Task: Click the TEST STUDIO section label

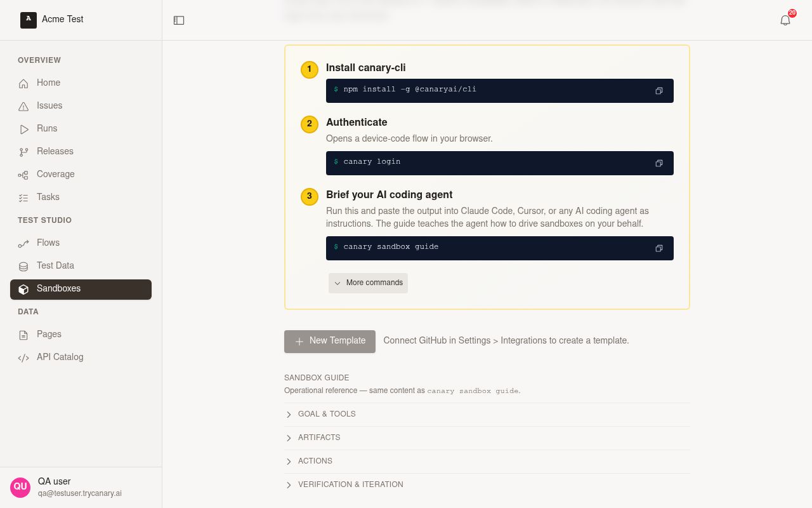Action: (x=44, y=220)
